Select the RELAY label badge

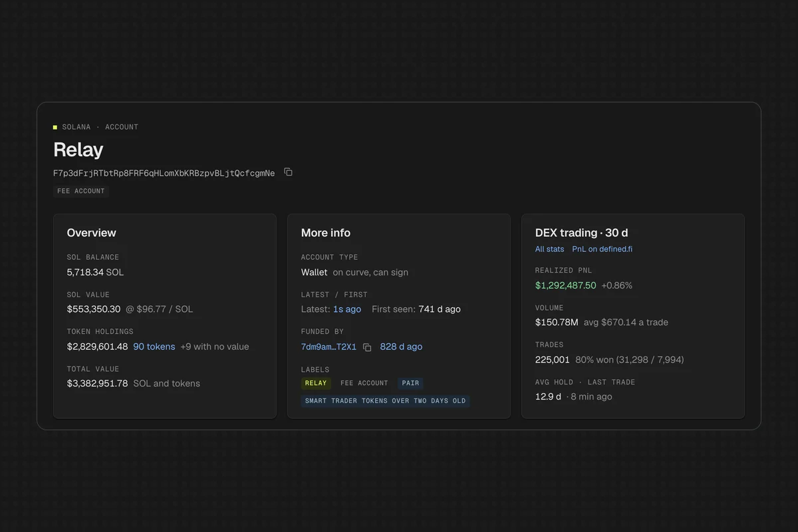[316, 383]
